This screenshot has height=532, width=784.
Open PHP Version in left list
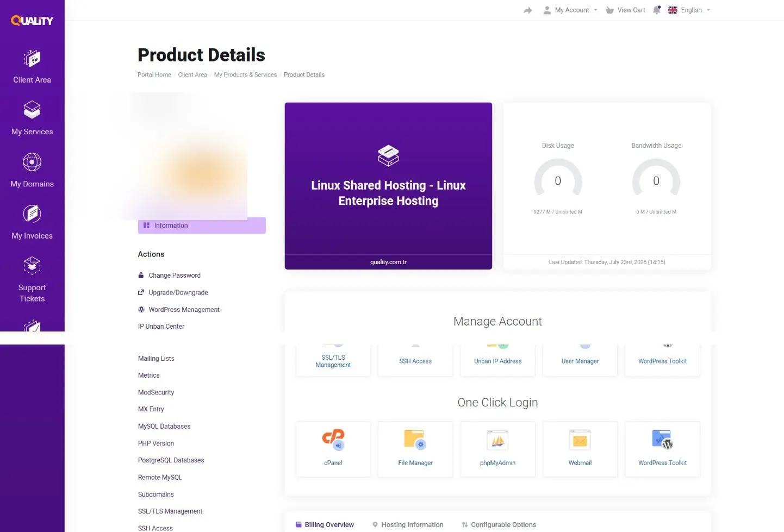click(x=156, y=443)
